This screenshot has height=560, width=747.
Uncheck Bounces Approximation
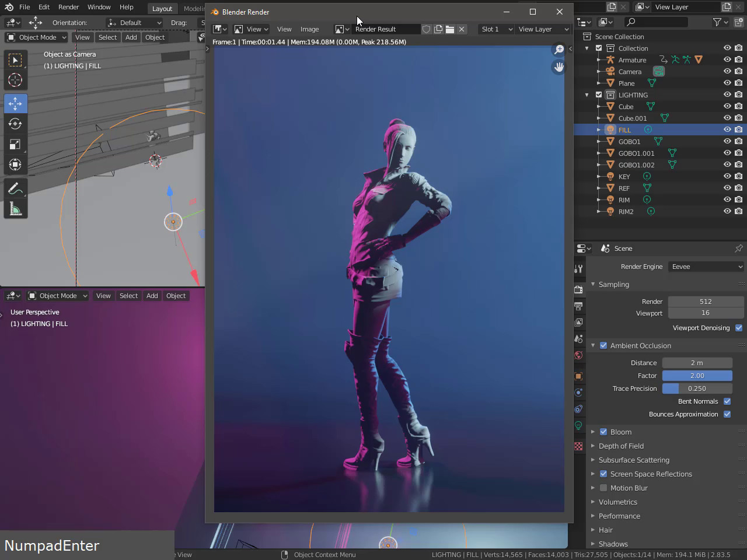(x=727, y=414)
